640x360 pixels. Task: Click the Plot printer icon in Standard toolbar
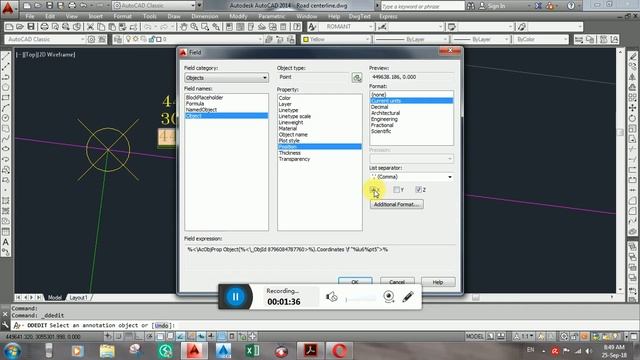44,27
